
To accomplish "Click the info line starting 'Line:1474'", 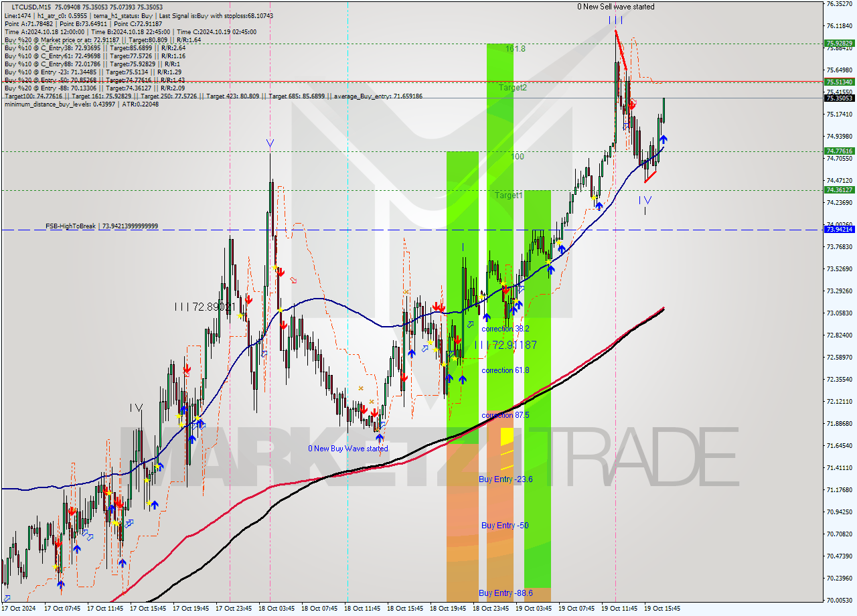I will pos(139,15).
